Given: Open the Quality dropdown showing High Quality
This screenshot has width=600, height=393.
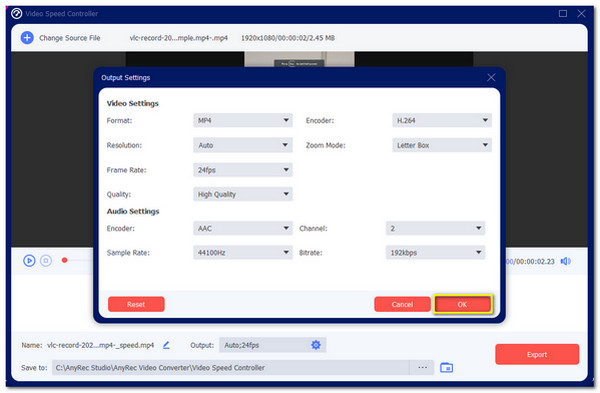Looking at the screenshot, I should 243,194.
